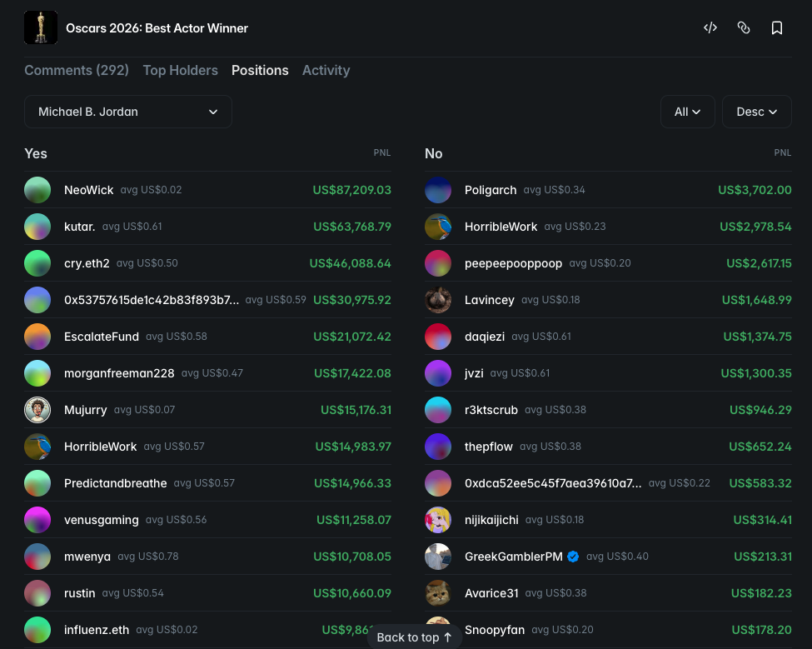The height and width of the screenshot is (649, 812).
Task: Switch to the Top Holders tab
Action: tap(180, 71)
